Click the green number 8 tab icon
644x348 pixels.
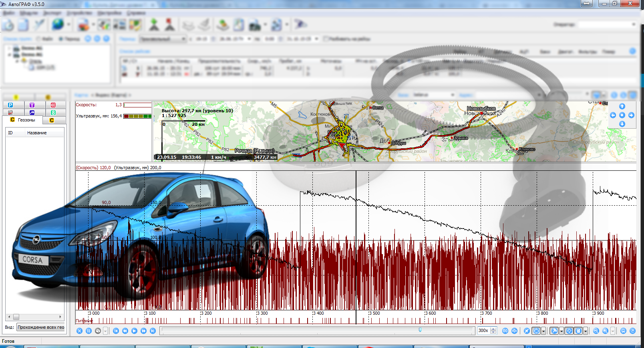tap(53, 113)
